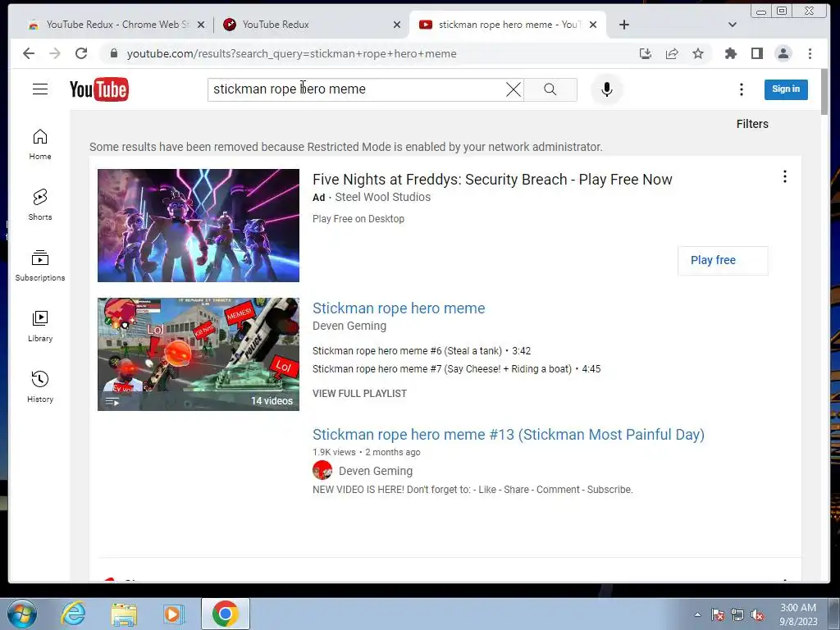Click the browser address bar URL
Image resolution: width=840 pixels, height=630 pixels.
291,53
